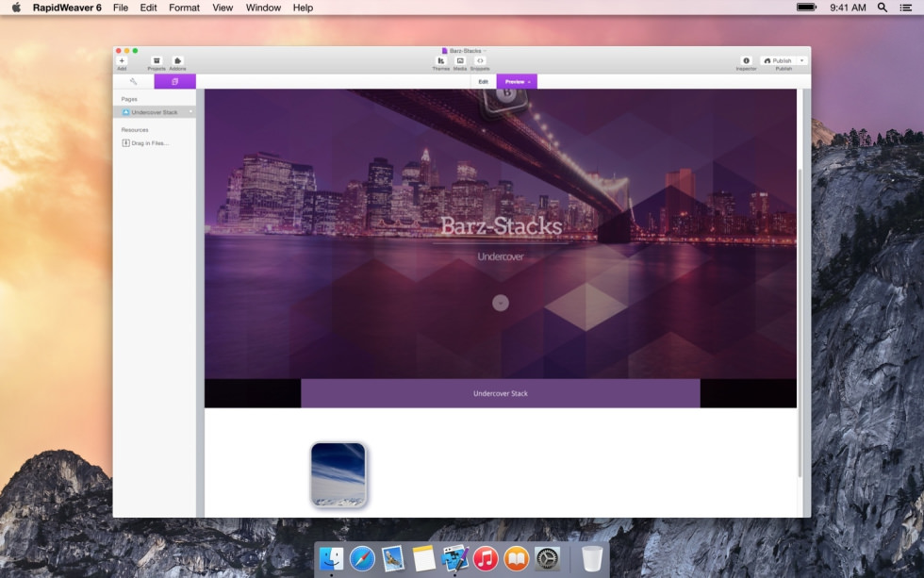Expand the Publish dropdown arrow

[x=802, y=60]
